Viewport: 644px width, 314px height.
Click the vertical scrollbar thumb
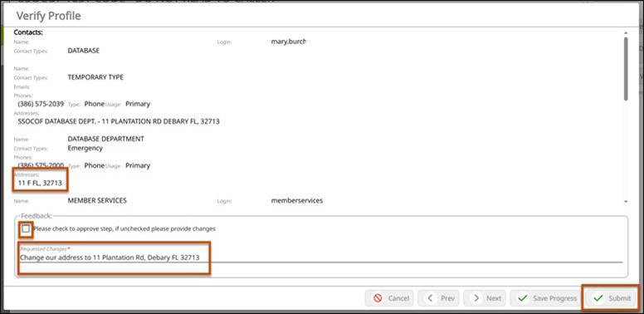coord(626,69)
